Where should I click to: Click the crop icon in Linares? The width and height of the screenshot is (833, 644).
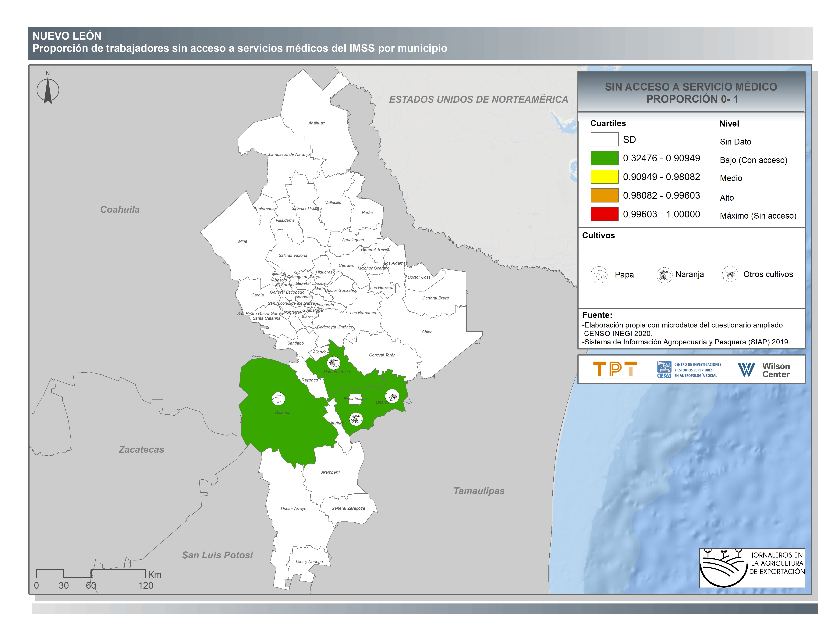coord(392,396)
